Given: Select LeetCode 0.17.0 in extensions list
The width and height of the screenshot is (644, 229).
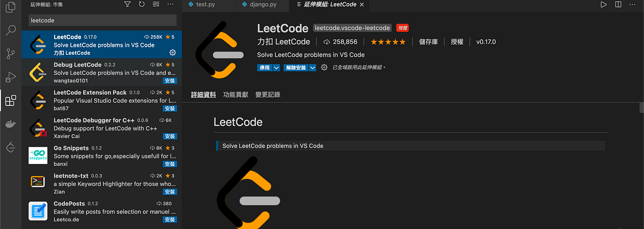Looking at the screenshot, I should tap(101, 45).
